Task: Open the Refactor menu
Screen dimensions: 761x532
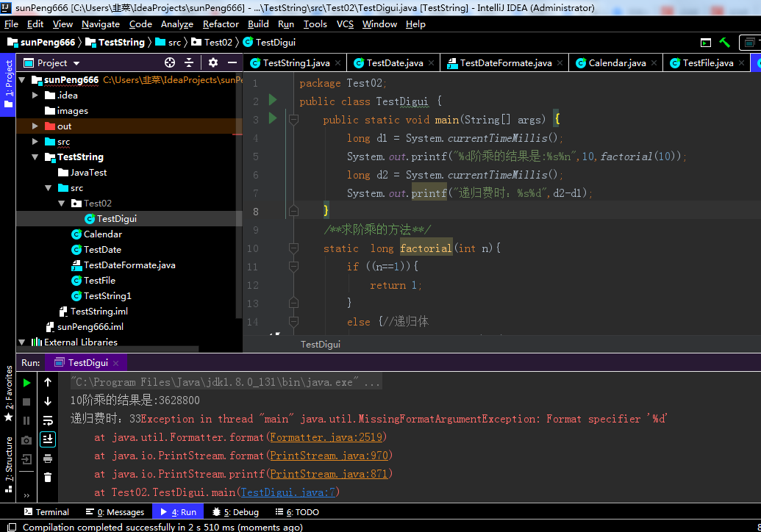Action: coord(221,24)
